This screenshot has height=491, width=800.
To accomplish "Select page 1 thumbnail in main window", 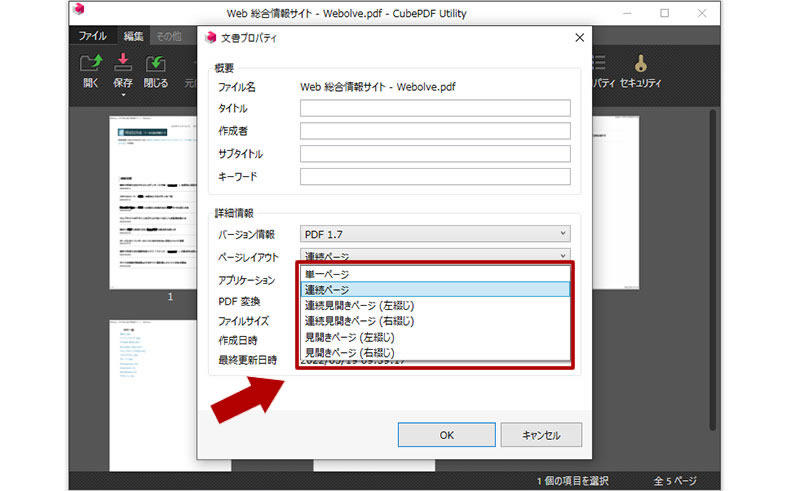I will coord(153,202).
